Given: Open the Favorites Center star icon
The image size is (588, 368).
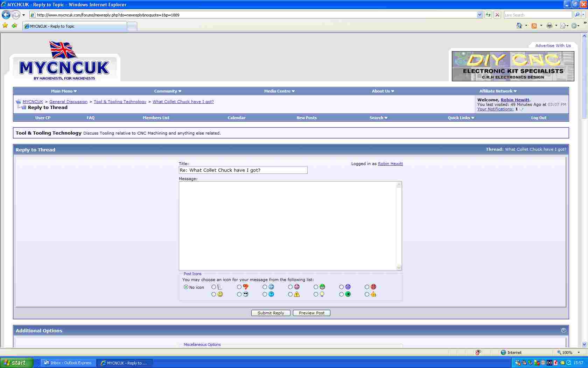Looking at the screenshot, I should pyautogui.click(x=5, y=26).
